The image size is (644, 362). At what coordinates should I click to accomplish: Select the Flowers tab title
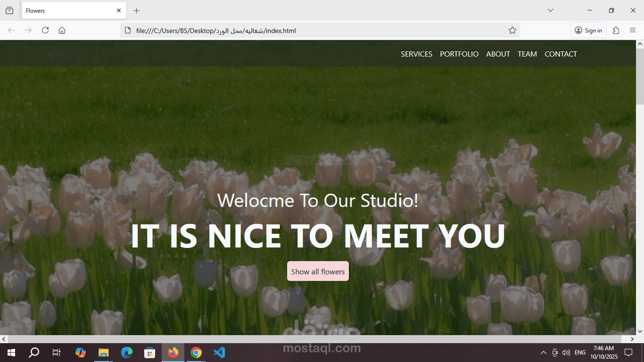point(35,10)
